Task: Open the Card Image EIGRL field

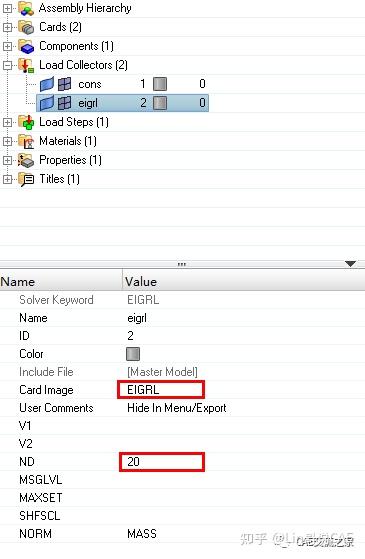Action: tap(161, 390)
